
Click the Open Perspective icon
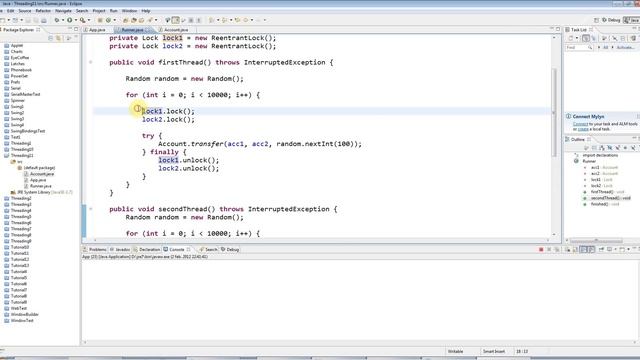596,20
